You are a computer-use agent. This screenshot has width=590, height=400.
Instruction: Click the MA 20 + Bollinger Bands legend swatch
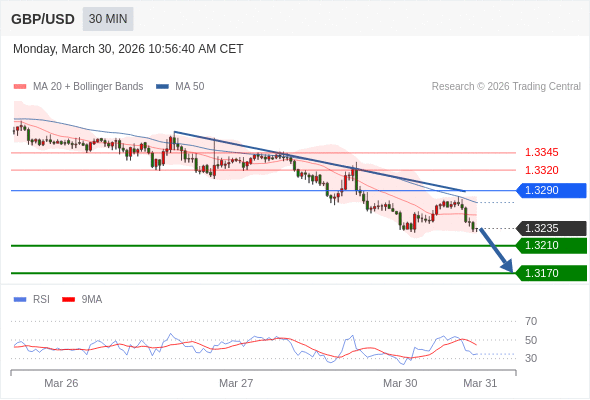(x=20, y=87)
